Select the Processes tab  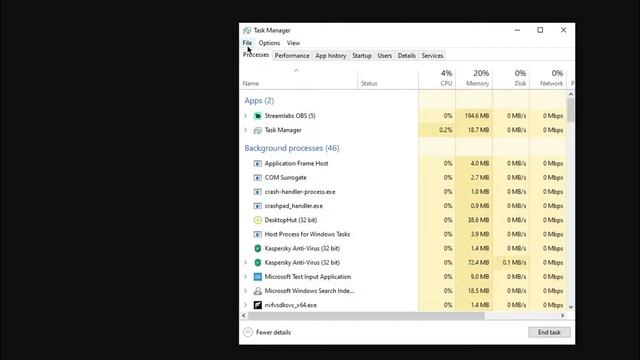click(256, 55)
